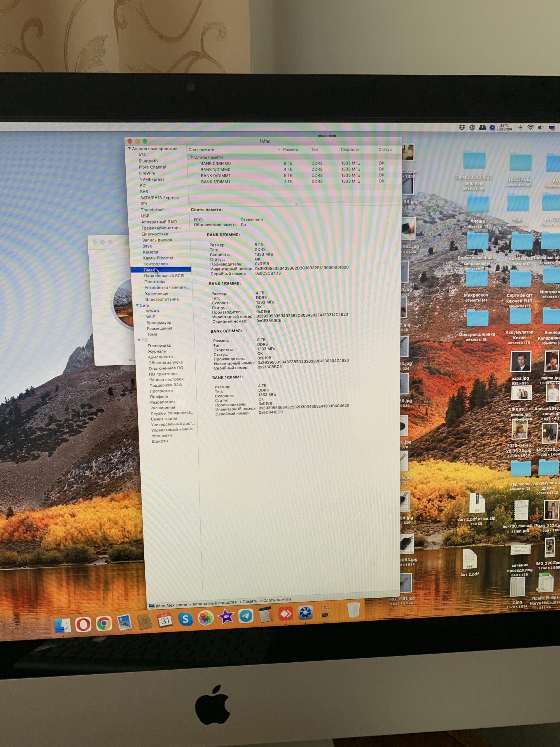This screenshot has height=747, width=560.
Task: Open the Calendar icon showing 31
Action: (x=164, y=620)
